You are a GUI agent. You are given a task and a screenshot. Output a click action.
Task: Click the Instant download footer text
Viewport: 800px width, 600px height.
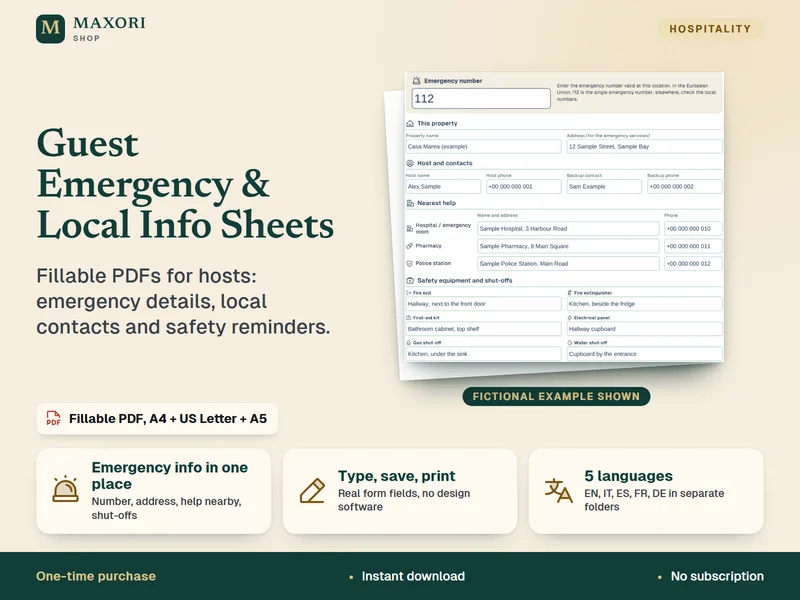click(x=413, y=576)
